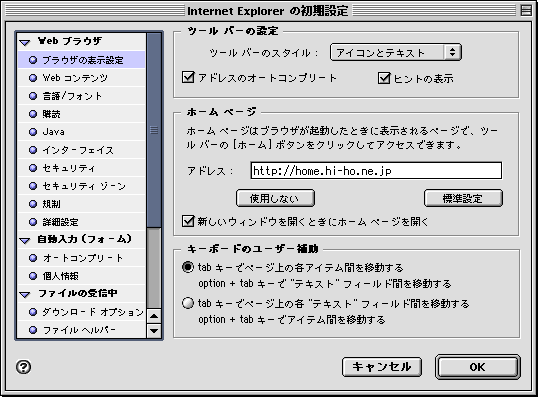Select 規制 in the sidebar

(82, 204)
